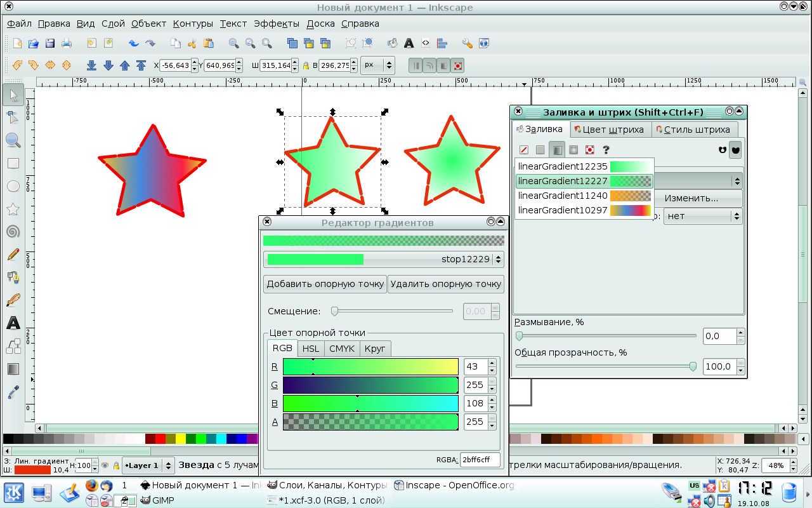This screenshot has width=812, height=508.
Task: Click the Save document toolbar icon
Action: click(x=49, y=43)
